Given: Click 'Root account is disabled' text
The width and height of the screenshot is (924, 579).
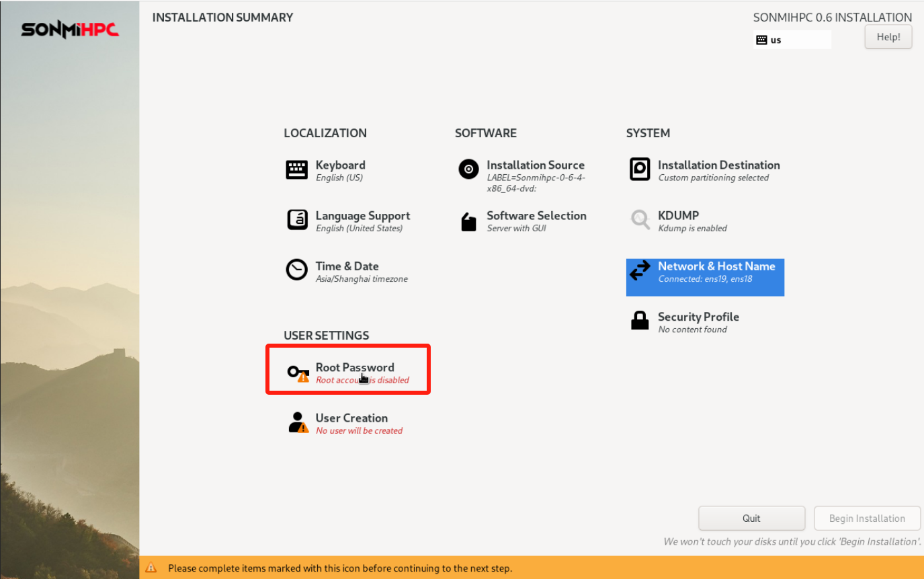Looking at the screenshot, I should (x=362, y=380).
